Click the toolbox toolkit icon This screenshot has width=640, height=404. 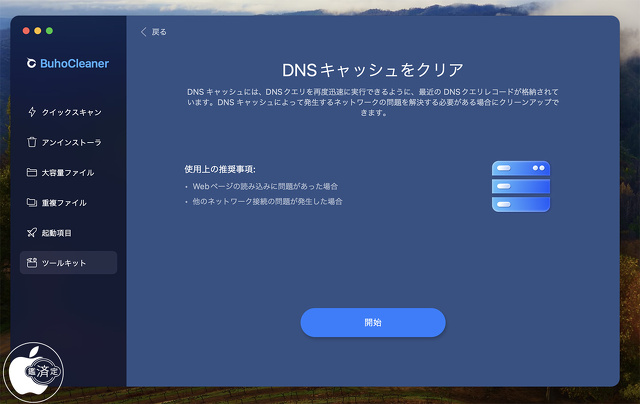coord(32,263)
